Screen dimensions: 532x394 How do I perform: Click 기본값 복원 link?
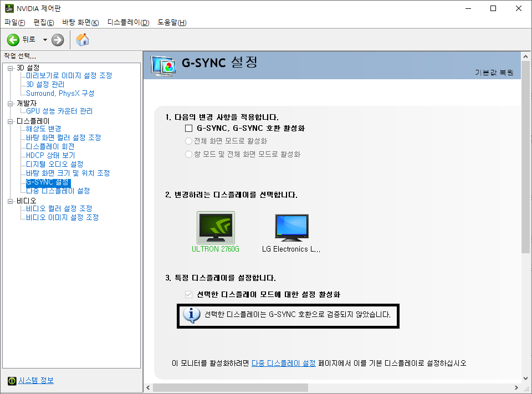tap(494, 73)
